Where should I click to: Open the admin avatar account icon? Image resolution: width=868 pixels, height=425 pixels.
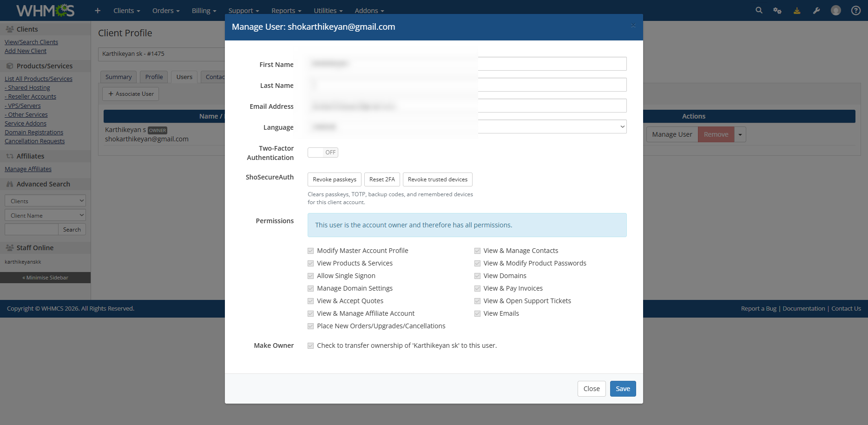[836, 10]
